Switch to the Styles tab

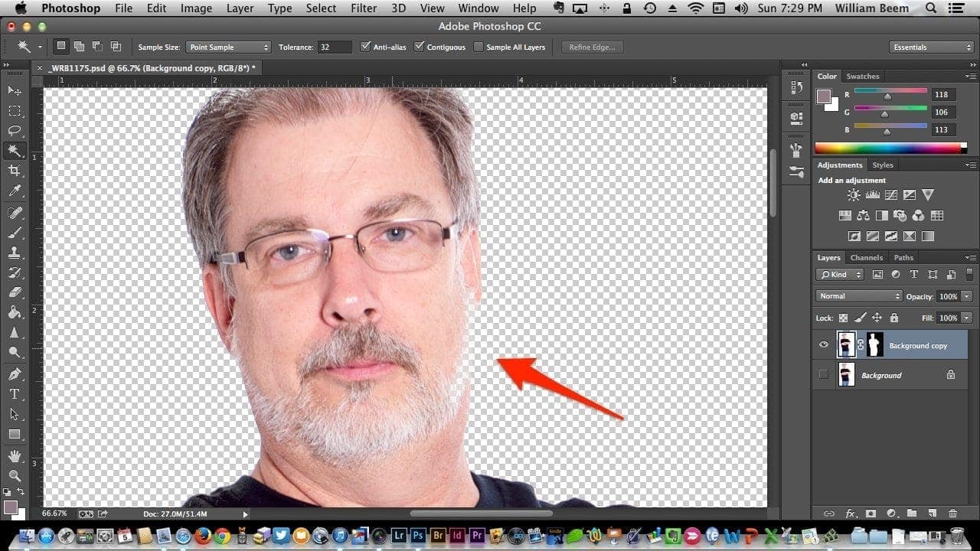pyautogui.click(x=883, y=165)
